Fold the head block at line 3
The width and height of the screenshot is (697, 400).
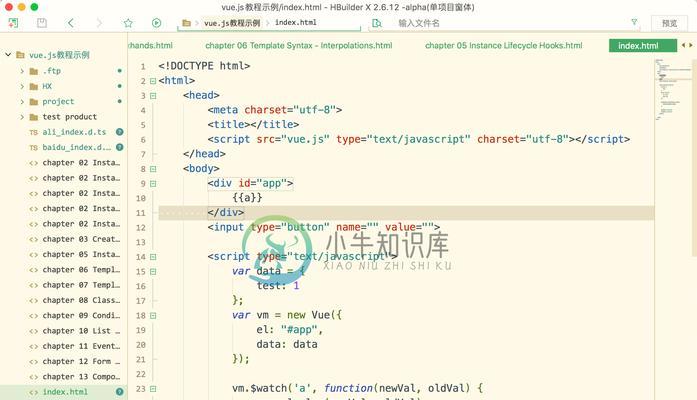tap(153, 96)
